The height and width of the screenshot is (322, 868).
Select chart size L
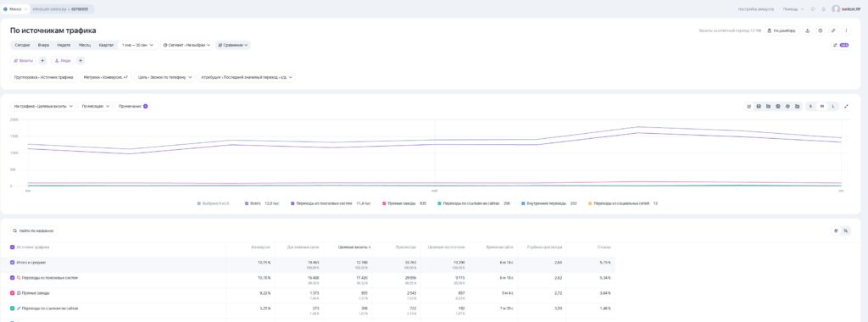coord(832,106)
